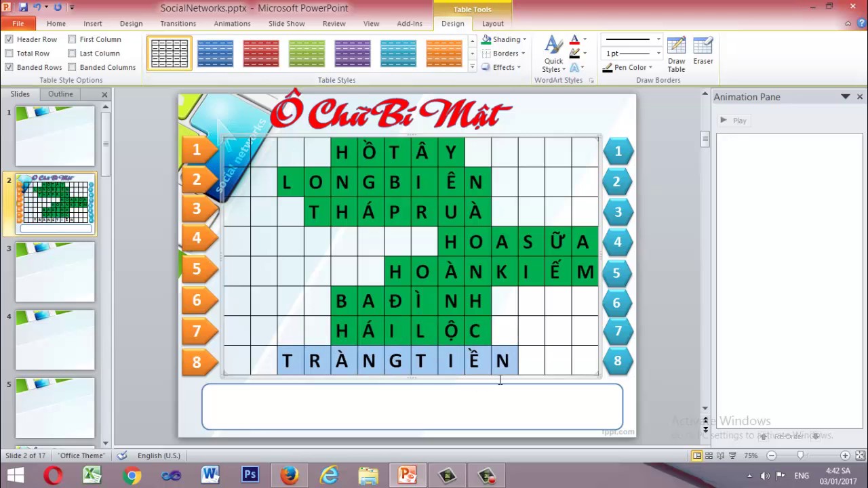868x488 pixels.
Task: Select the Eraser tool
Action: coord(703,52)
